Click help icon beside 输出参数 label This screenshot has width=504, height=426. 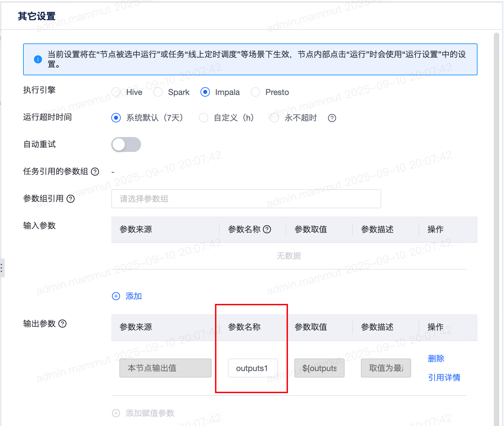coord(62,324)
